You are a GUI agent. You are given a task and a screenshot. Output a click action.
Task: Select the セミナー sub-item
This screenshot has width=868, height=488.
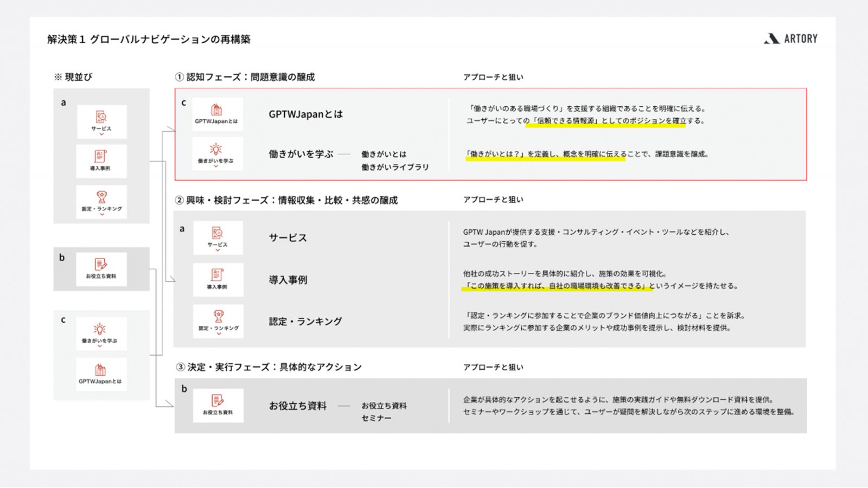[x=376, y=418]
